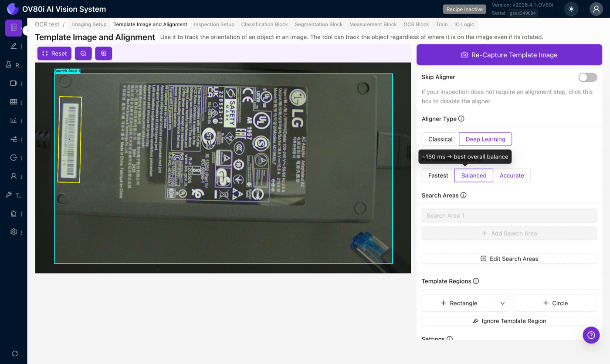Switch to the OCR Block tab
This screenshot has height=364, width=610.
416,24
